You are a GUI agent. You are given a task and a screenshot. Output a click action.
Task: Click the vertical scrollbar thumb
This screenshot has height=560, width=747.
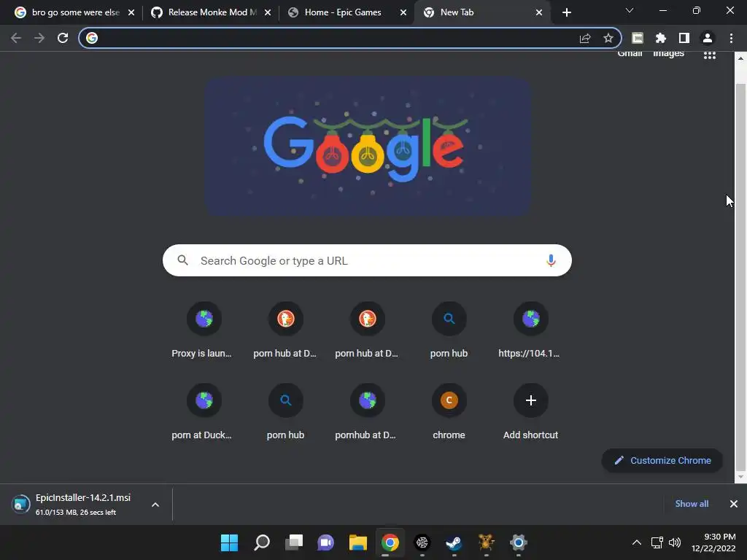(740, 276)
